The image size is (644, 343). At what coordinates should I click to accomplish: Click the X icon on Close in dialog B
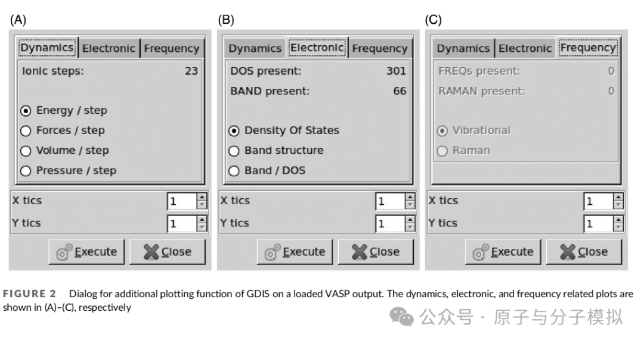tap(359, 252)
